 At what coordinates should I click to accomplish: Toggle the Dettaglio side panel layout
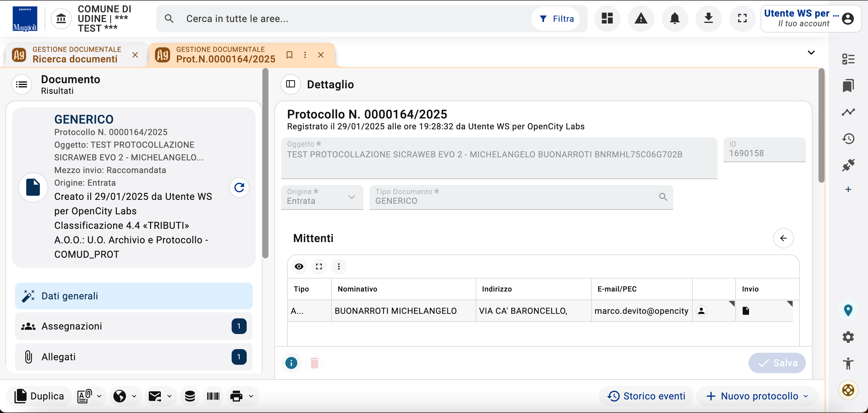(x=290, y=84)
